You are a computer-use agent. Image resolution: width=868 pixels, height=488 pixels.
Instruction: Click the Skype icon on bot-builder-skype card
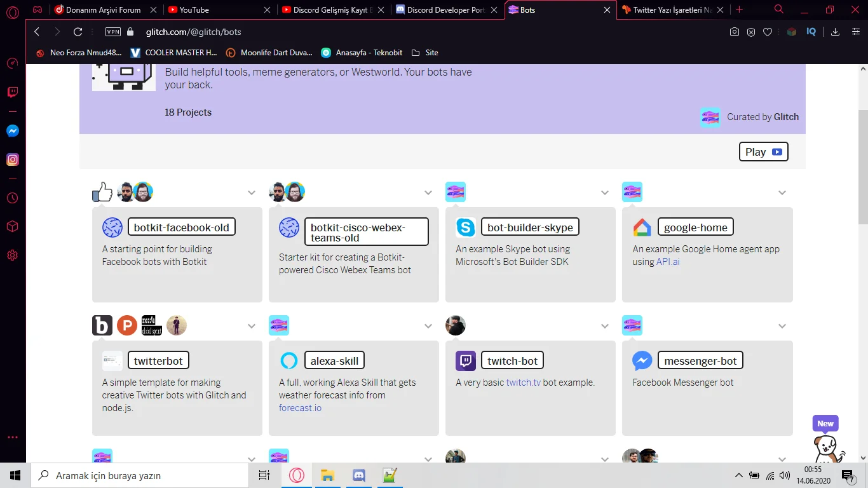466,227
